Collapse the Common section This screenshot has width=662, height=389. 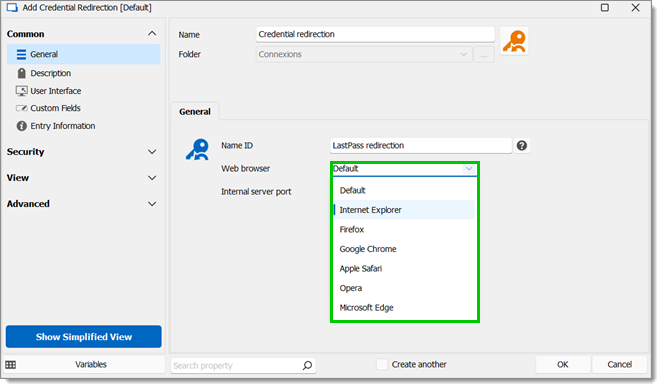152,33
